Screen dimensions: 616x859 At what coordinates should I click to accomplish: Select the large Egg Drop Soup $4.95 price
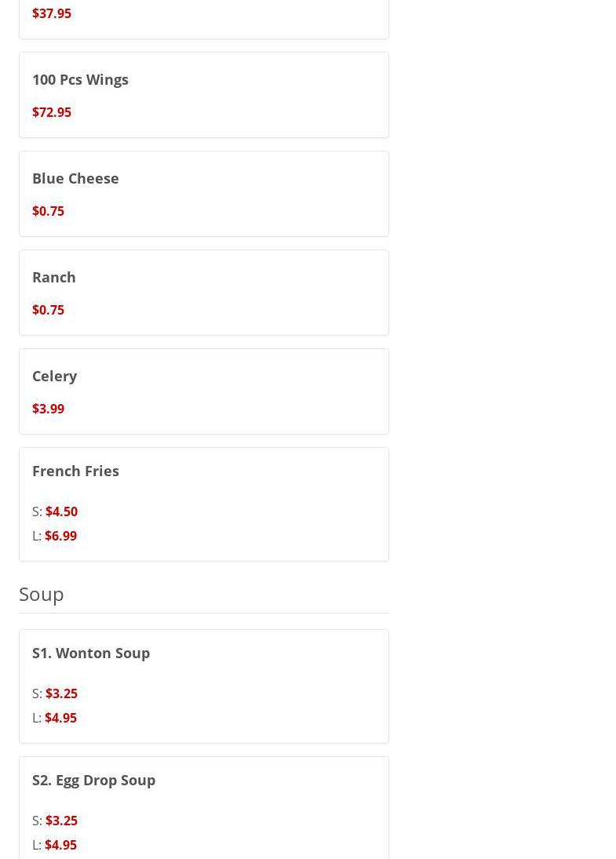(x=60, y=845)
